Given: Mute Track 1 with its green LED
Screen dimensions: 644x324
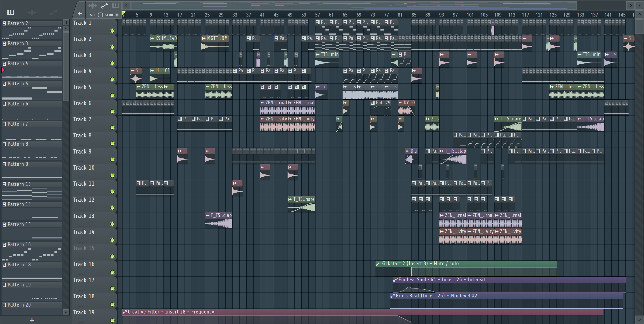Looking at the screenshot, I should pos(112,31).
